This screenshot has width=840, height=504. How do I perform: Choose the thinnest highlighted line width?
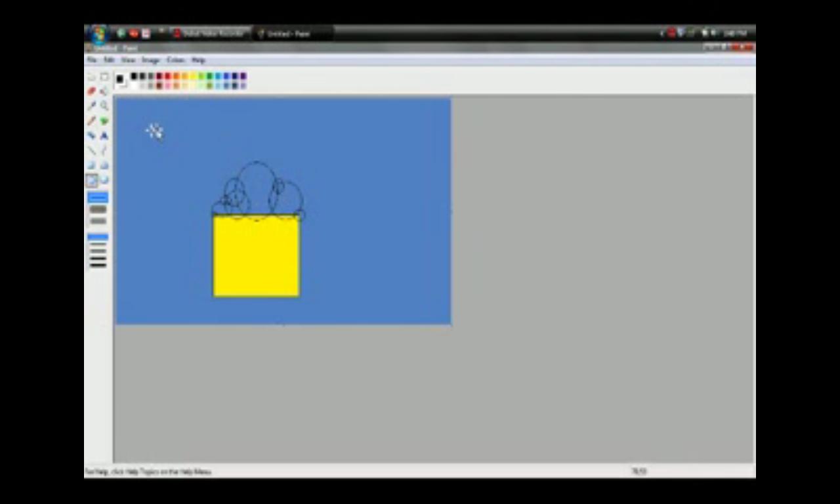[x=98, y=237]
